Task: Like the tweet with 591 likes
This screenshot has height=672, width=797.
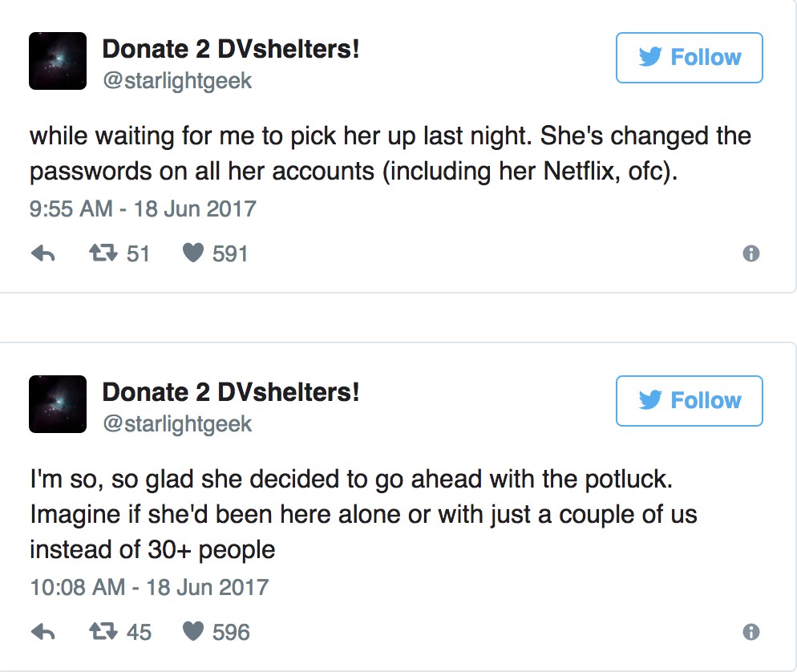Action: (193, 254)
